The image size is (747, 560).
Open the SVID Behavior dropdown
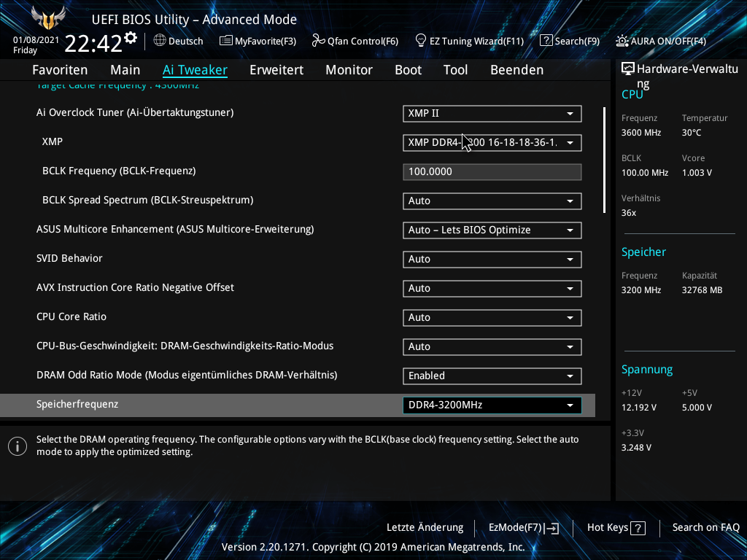coord(492,259)
